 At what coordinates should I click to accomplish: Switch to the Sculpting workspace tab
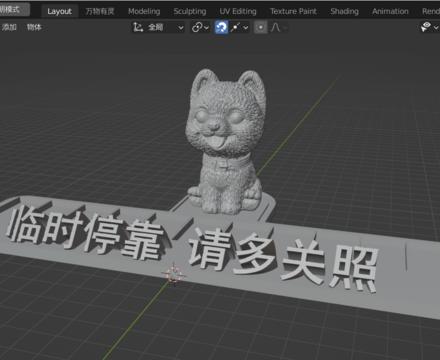click(x=190, y=12)
